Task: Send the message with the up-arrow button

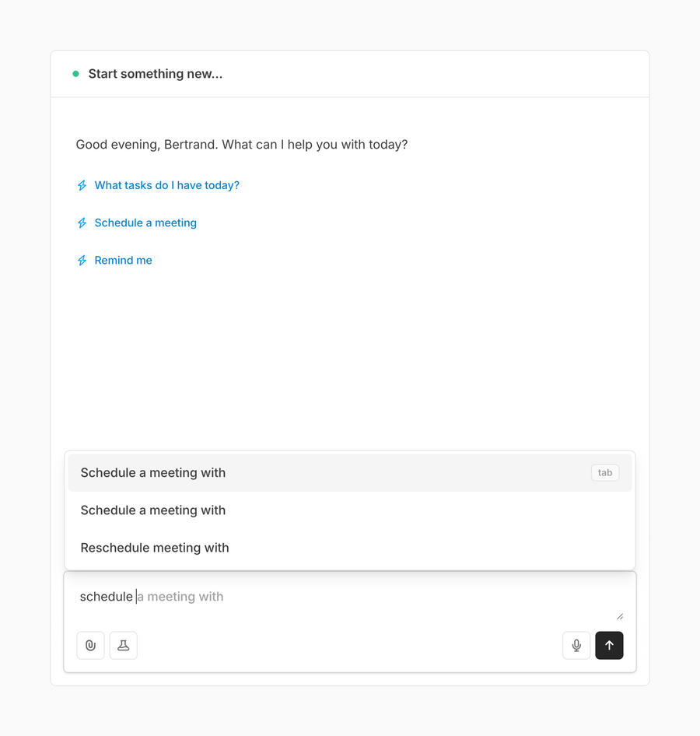Action: [609, 645]
